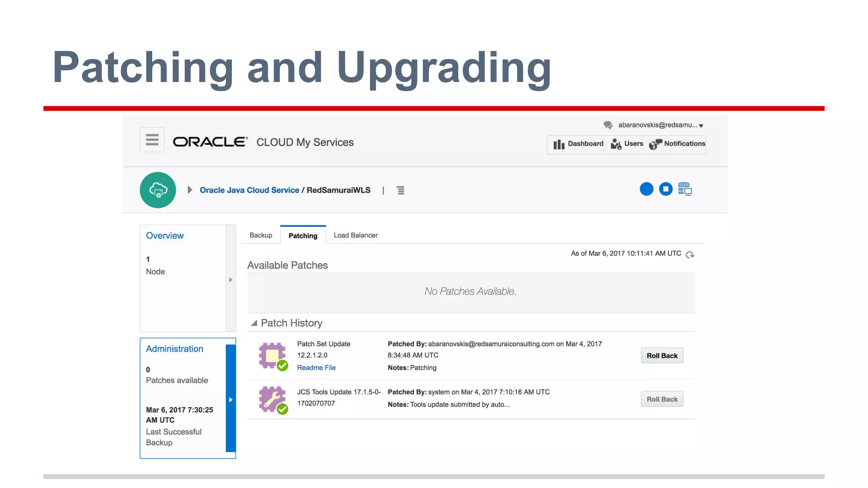The height and width of the screenshot is (488, 868).
Task: Switch to the Load Balancer tab
Action: point(356,235)
